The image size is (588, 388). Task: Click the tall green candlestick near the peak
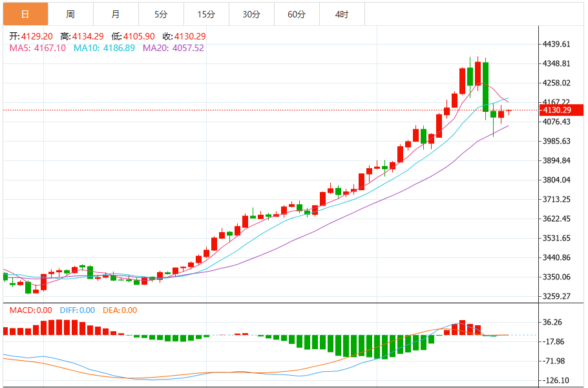(x=485, y=87)
